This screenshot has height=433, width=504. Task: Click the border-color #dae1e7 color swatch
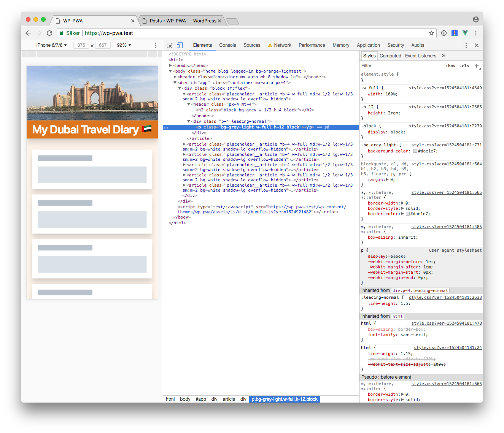[x=408, y=214]
